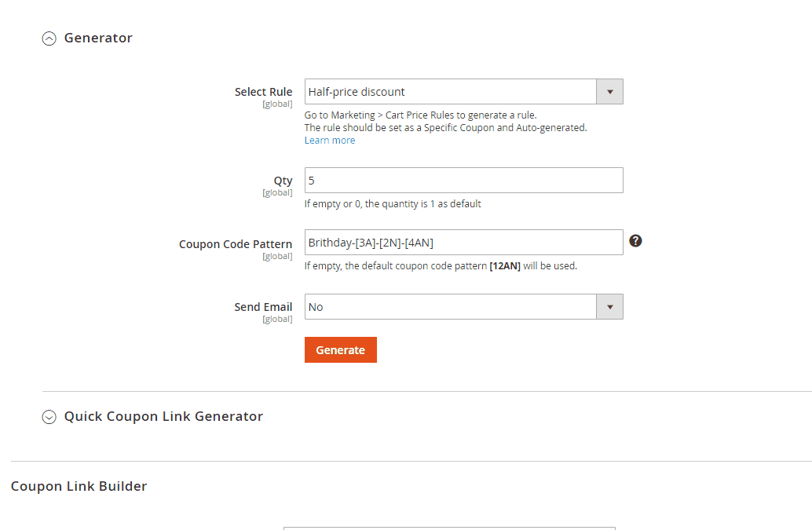Click the 'Go to Marketing > Cart Price Rules' note
Screen dimensions: 812x530
(420, 115)
